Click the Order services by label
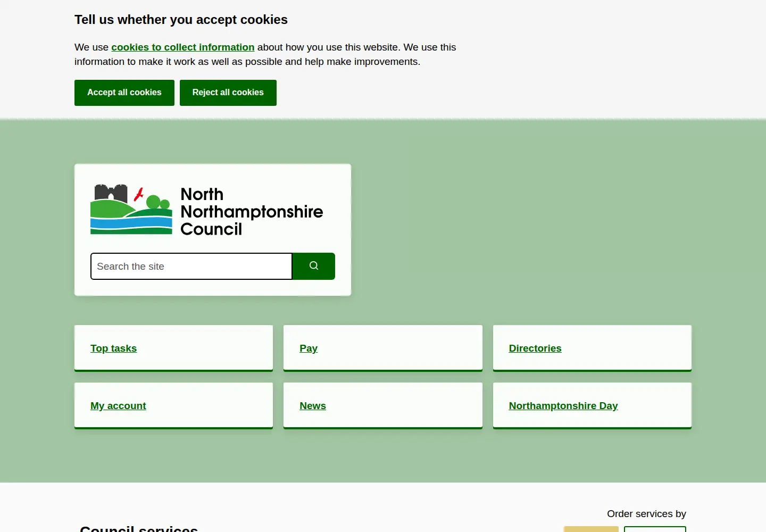Viewport: 766px width, 532px height. [646, 514]
